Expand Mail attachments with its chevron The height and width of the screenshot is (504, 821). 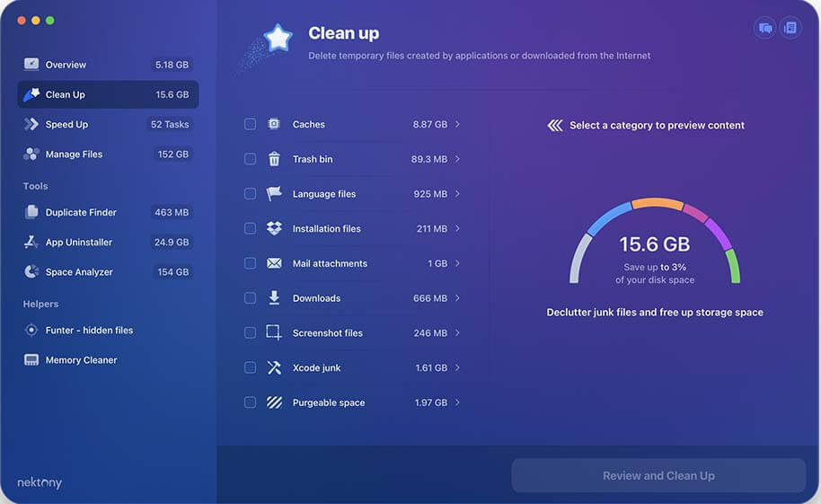coord(457,263)
